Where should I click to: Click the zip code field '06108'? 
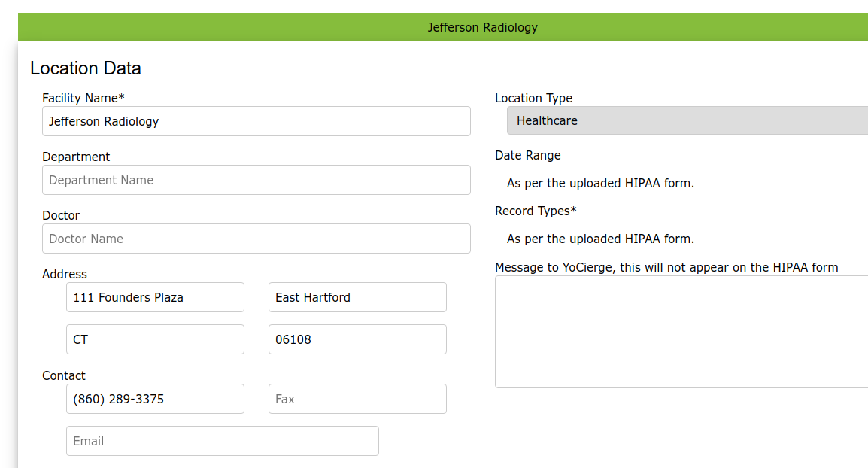357,339
